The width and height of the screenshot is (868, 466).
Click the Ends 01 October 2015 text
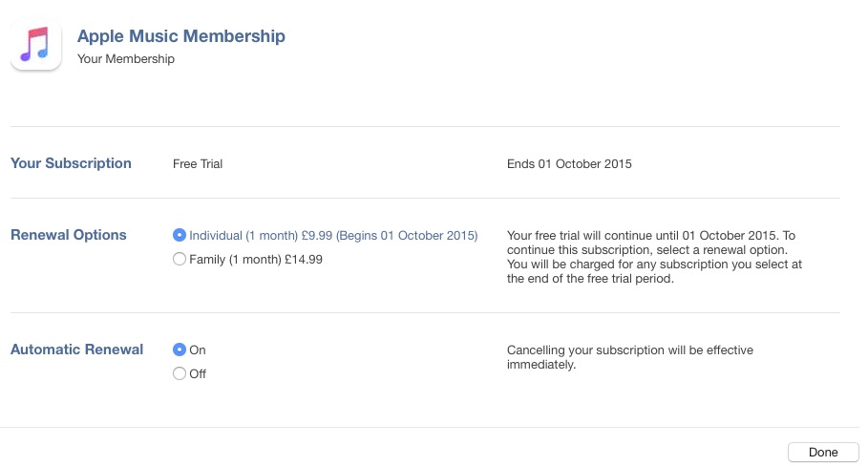569,164
